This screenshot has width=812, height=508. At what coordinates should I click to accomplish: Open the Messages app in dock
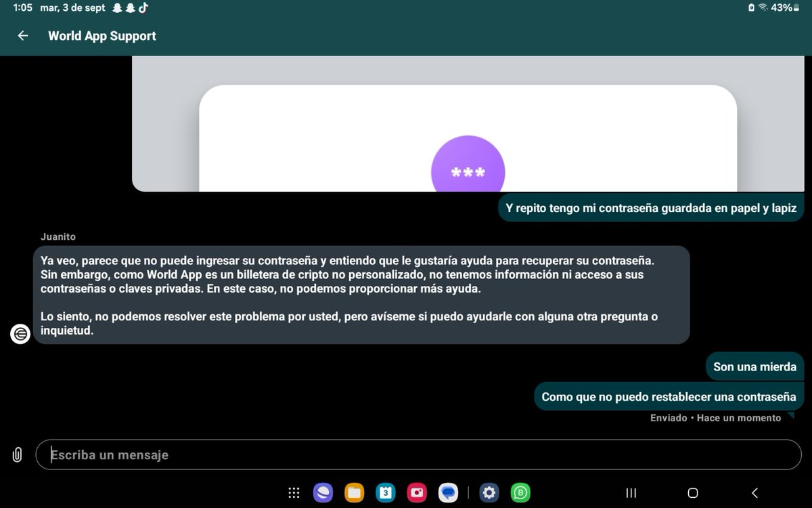pos(448,493)
